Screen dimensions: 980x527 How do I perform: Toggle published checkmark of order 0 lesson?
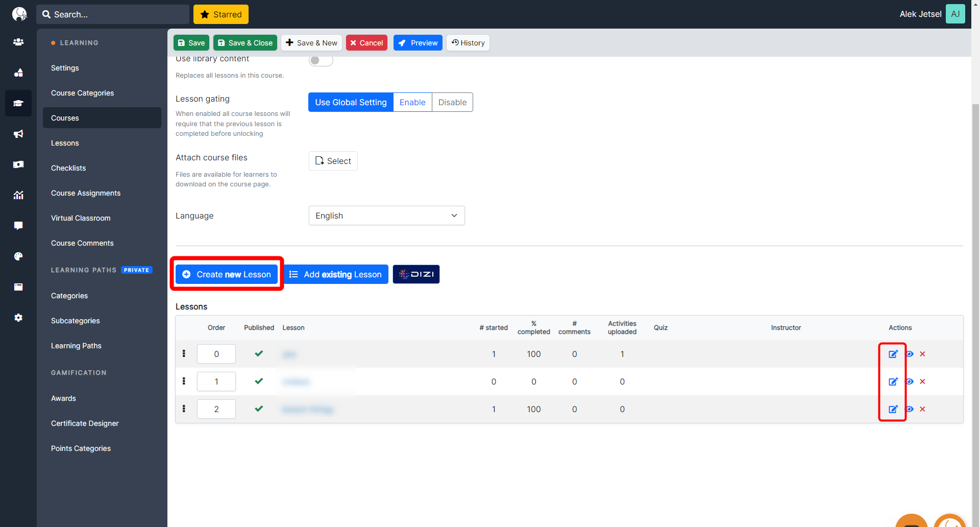coord(259,353)
